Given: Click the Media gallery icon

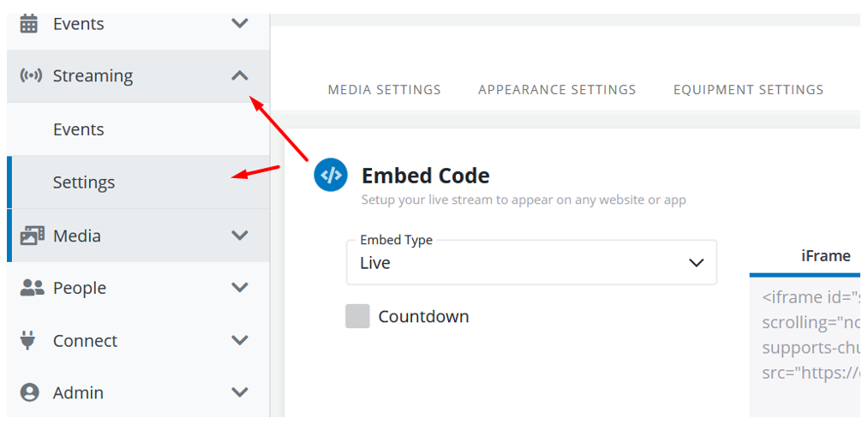Looking at the screenshot, I should (x=32, y=236).
